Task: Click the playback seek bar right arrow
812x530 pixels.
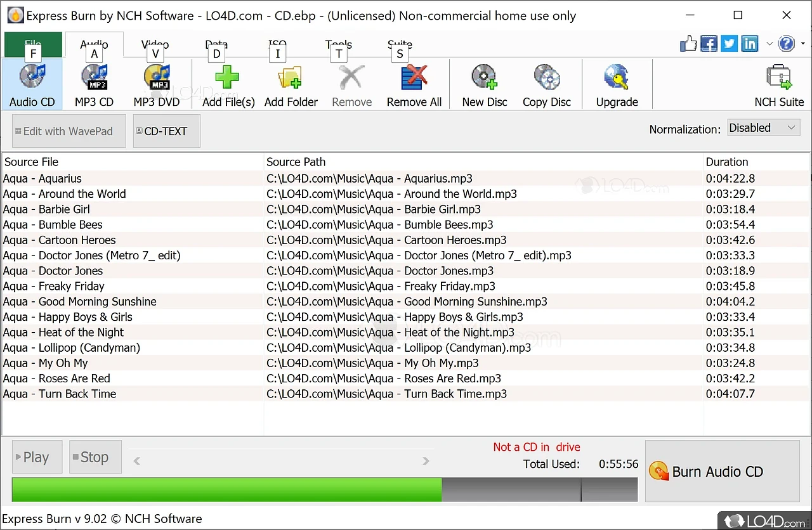Action: click(x=426, y=461)
